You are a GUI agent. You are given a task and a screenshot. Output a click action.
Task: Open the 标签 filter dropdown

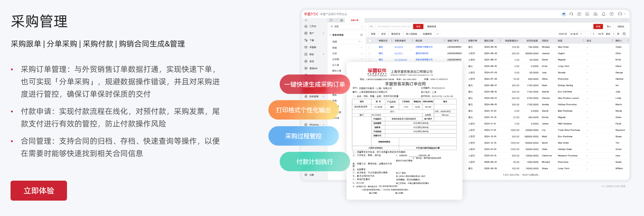(x=347, y=42)
